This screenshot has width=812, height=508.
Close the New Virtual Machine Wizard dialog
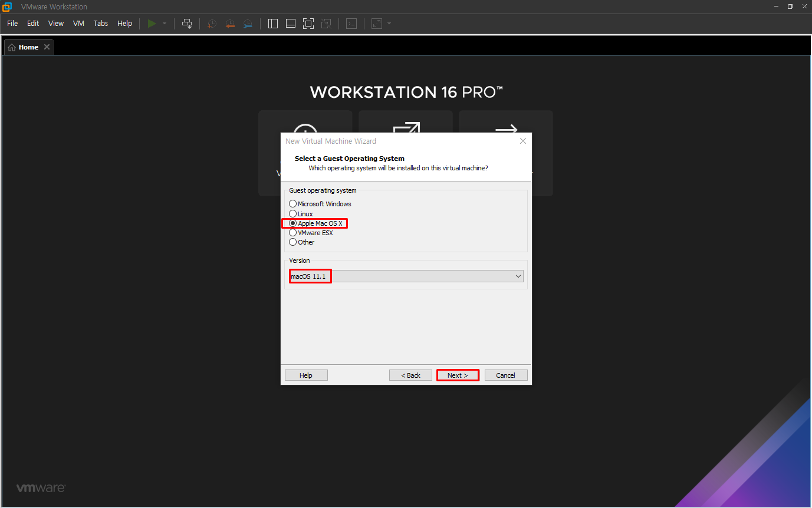(x=522, y=141)
